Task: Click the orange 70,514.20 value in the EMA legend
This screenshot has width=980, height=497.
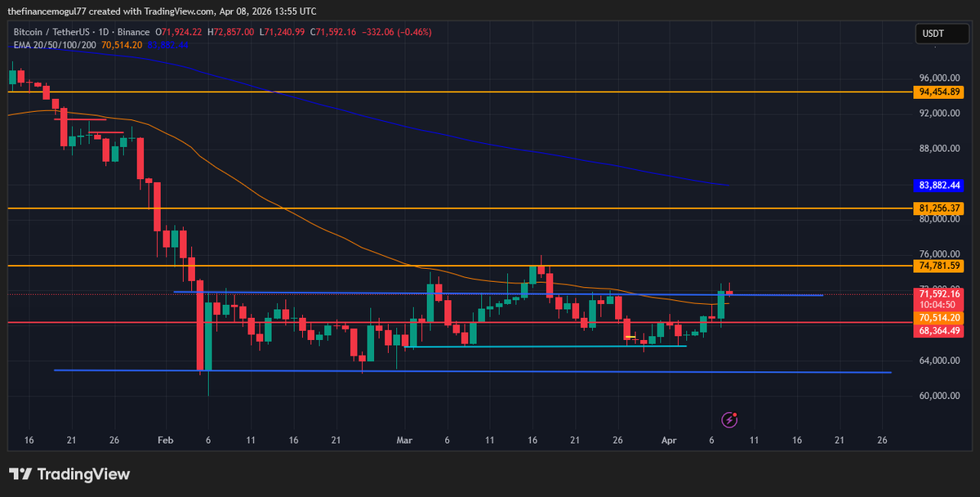Action: tap(122, 45)
